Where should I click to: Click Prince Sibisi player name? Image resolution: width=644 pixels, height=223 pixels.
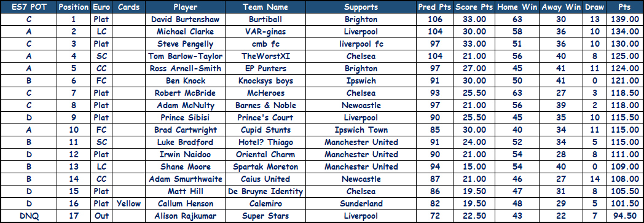pos(185,118)
